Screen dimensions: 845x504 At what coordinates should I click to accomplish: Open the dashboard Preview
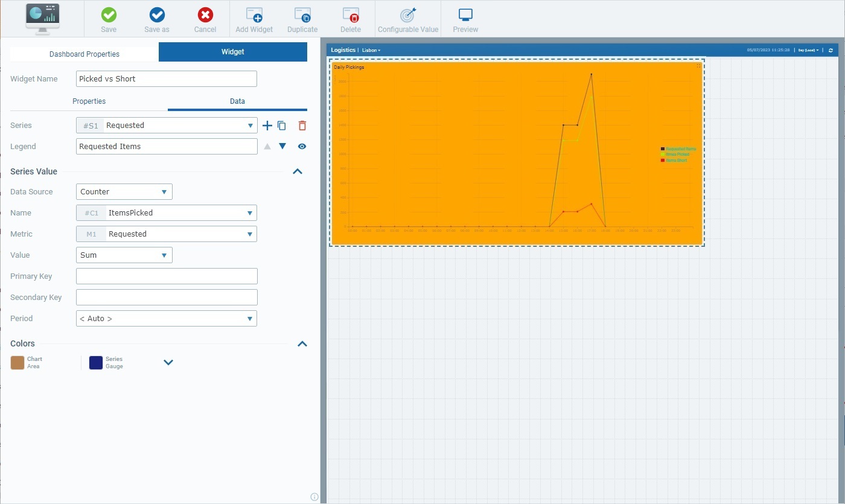[x=465, y=16]
